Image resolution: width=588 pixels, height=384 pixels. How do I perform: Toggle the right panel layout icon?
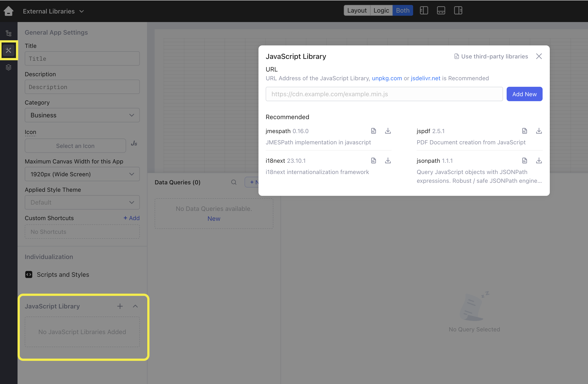coord(458,10)
